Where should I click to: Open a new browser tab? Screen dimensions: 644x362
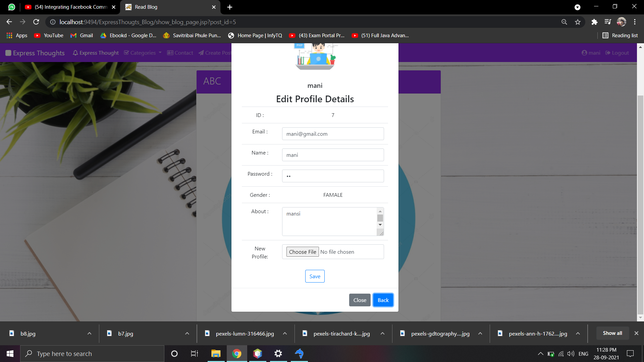(x=230, y=7)
